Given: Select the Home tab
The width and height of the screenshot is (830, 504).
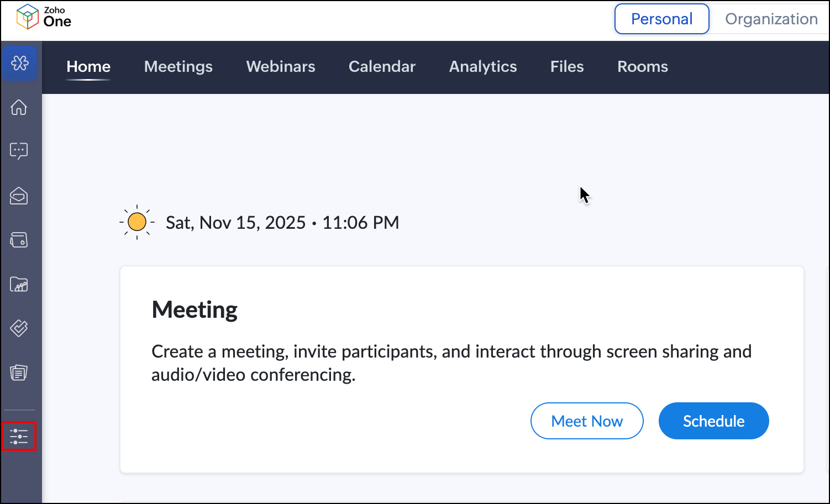Looking at the screenshot, I should pos(88,67).
